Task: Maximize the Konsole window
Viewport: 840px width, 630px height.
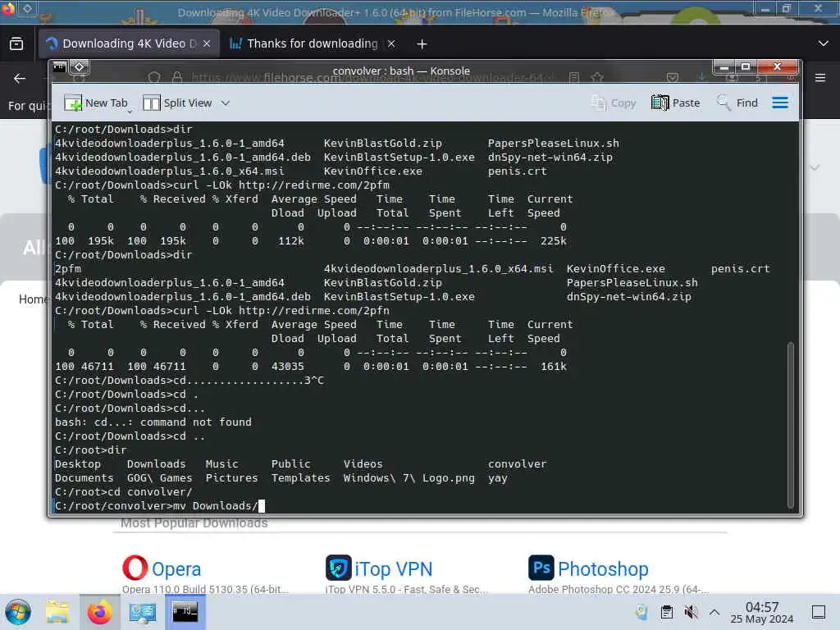Action: point(745,67)
